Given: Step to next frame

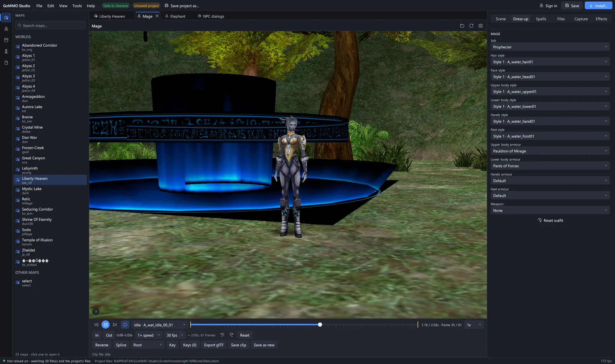Looking at the screenshot, I should click(x=115, y=325).
